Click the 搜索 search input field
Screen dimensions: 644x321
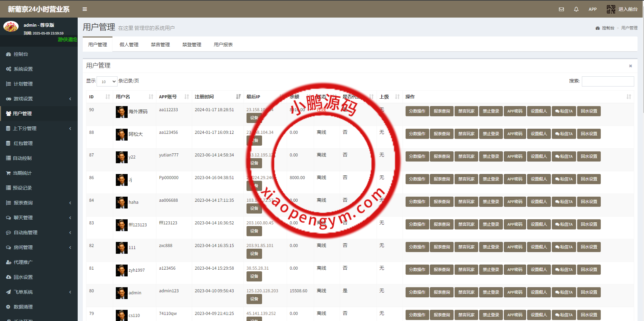pyautogui.click(x=608, y=81)
